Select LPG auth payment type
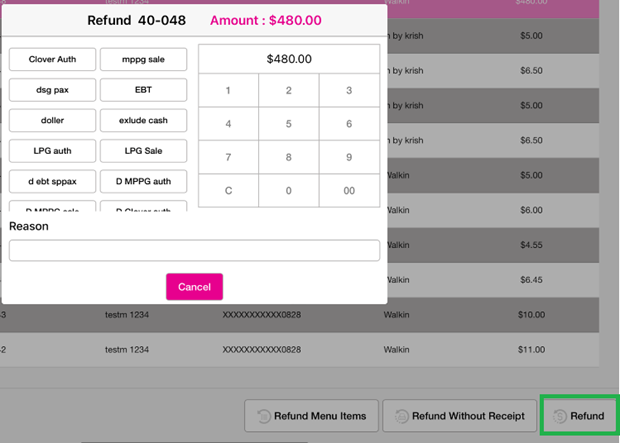Screen dimensions: 620x443 click(x=52, y=151)
